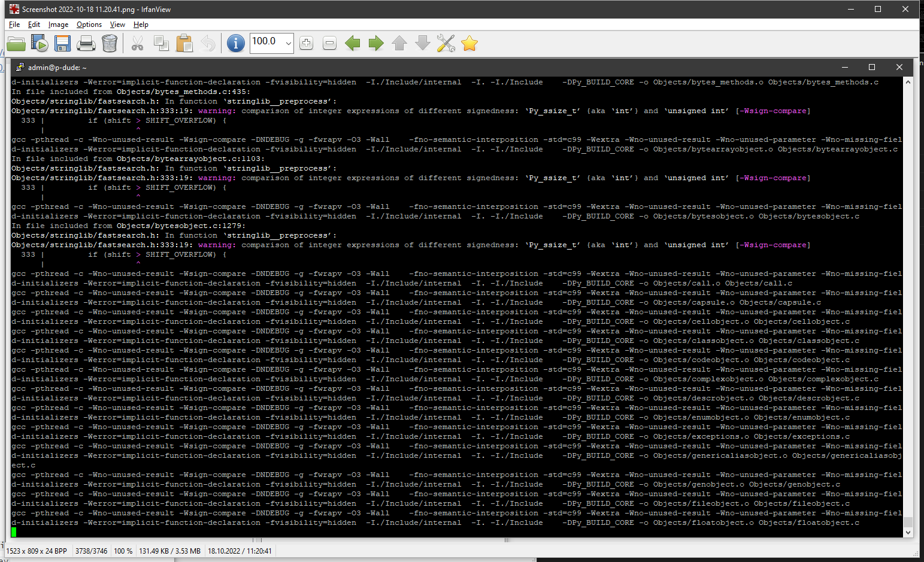924x562 pixels.
Task: Click inside the zoom value field
Action: click(x=265, y=42)
